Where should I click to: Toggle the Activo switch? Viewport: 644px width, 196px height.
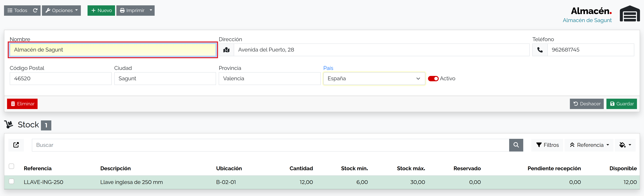coord(433,79)
